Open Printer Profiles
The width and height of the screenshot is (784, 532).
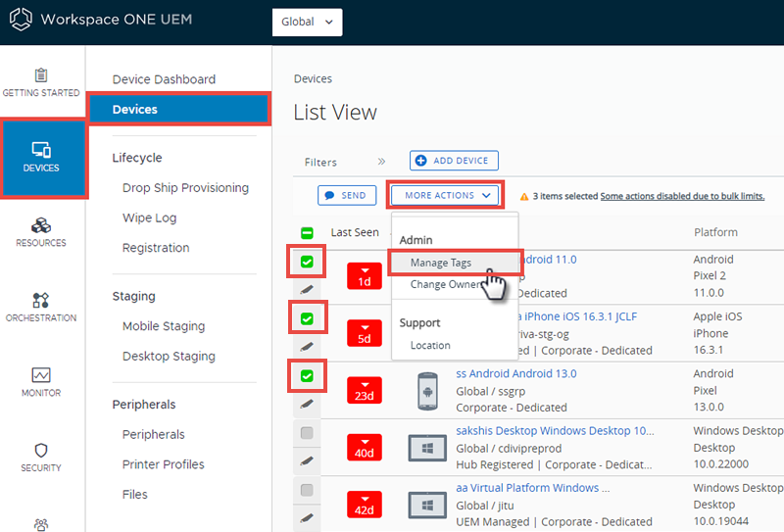click(x=163, y=464)
